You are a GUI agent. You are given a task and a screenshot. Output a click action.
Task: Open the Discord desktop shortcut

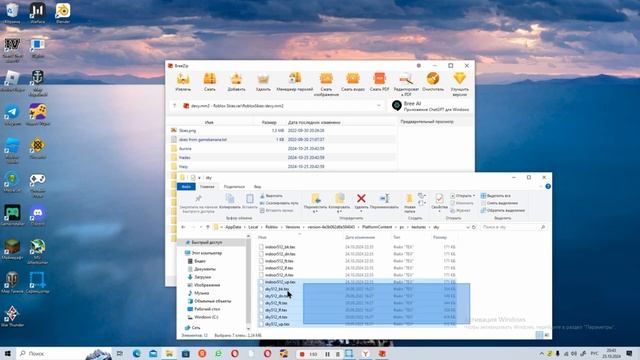pos(38,216)
